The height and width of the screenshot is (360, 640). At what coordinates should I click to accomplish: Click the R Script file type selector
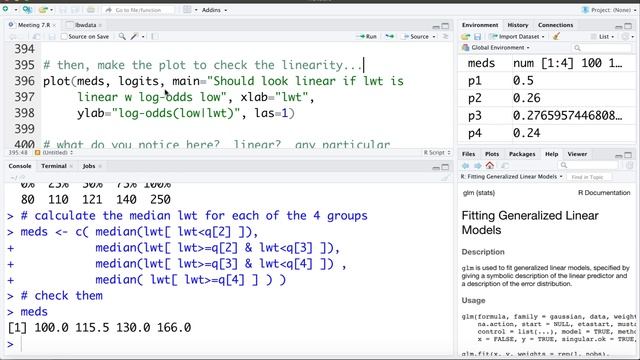437,153
